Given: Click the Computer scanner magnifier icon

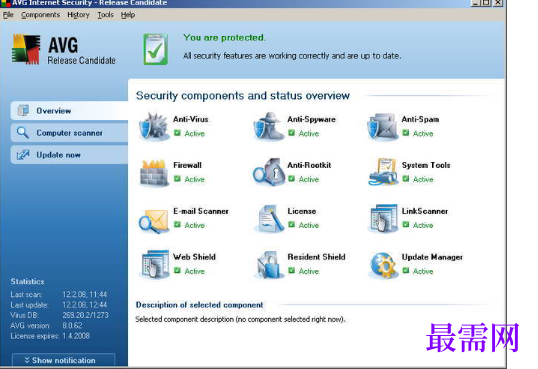Looking at the screenshot, I should 23,132.
